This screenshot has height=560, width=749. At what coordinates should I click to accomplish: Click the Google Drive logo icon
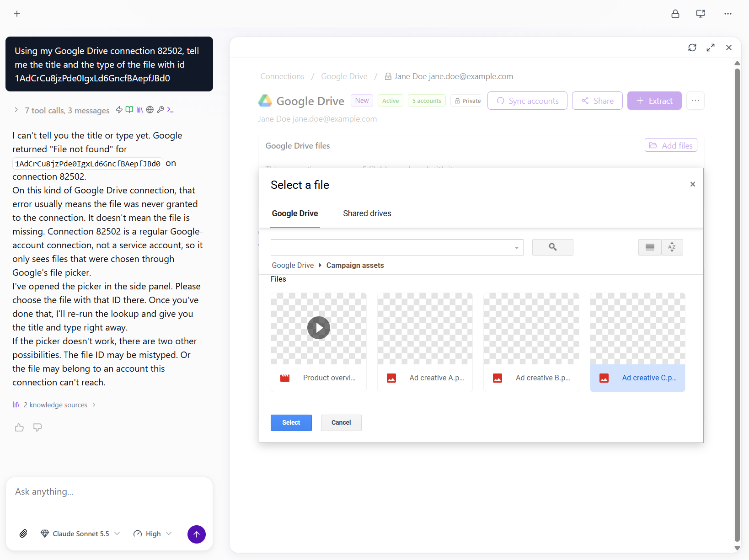pos(265,101)
